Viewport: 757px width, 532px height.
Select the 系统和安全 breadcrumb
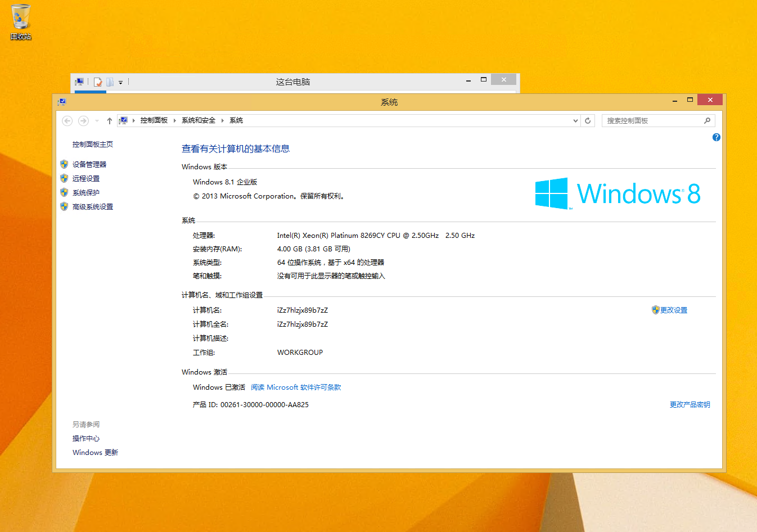199,120
